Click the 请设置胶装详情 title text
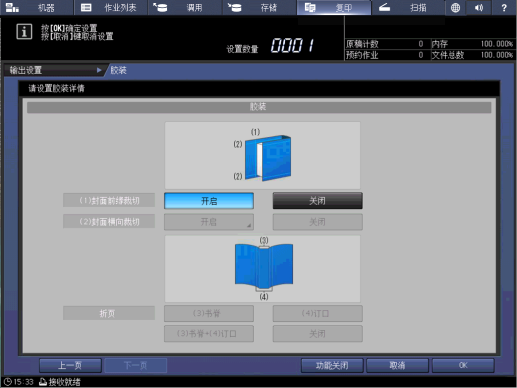 pyautogui.click(x=56, y=88)
